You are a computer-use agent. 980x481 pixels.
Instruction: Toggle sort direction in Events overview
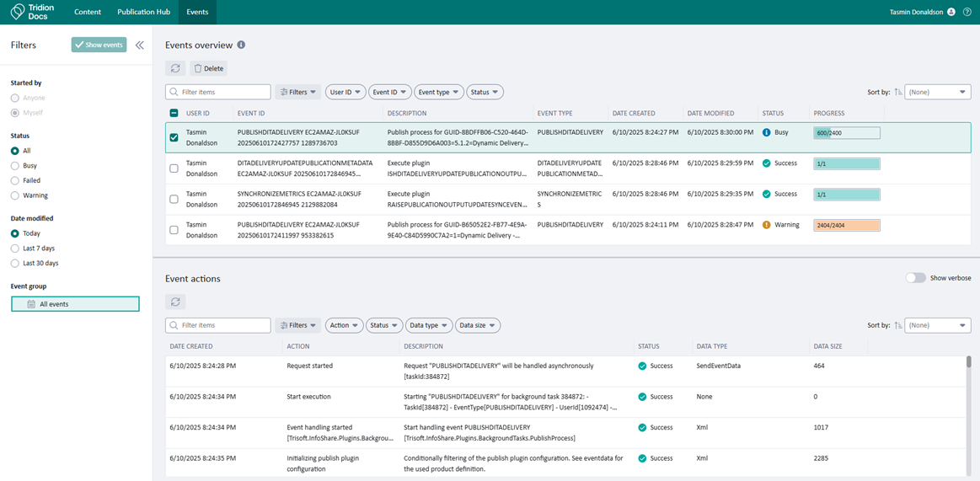click(x=897, y=92)
